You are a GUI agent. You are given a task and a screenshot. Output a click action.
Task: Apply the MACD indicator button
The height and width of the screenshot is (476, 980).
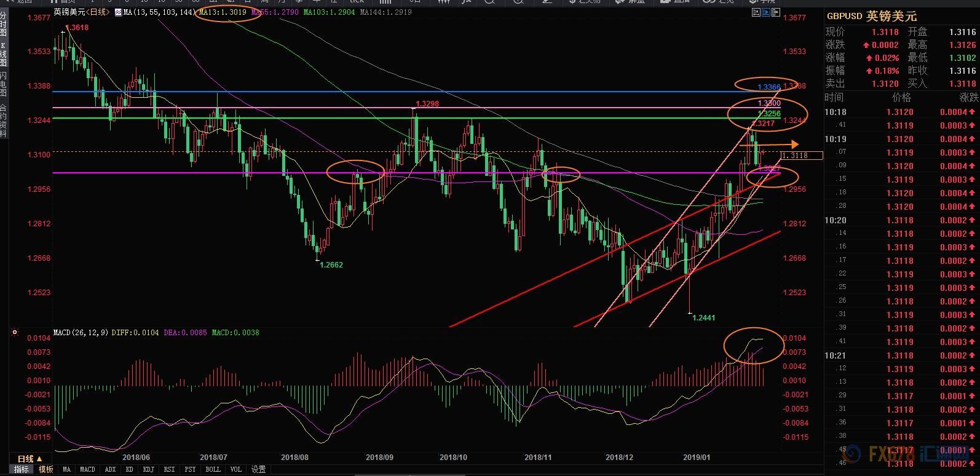pos(87,469)
